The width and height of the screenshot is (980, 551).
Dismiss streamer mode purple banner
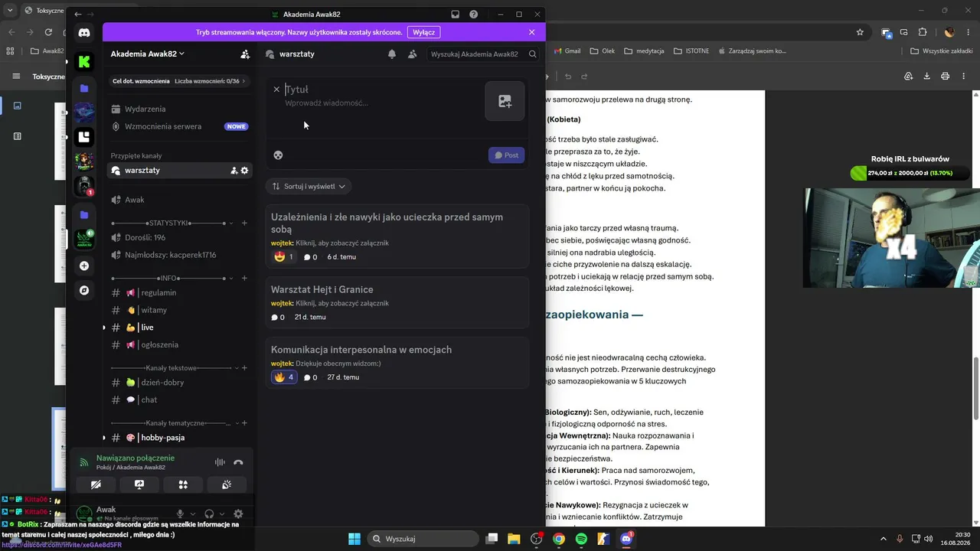point(532,32)
